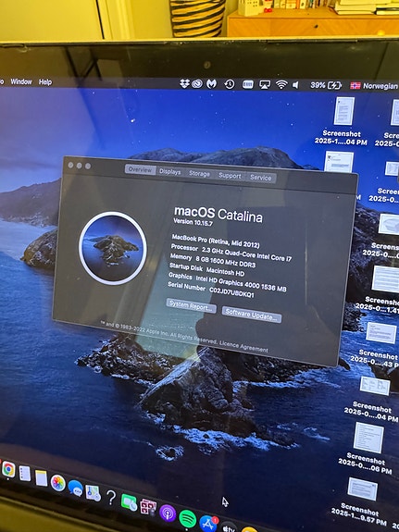
Task: Open the Wi-Fi status menu
Action: click(281, 85)
